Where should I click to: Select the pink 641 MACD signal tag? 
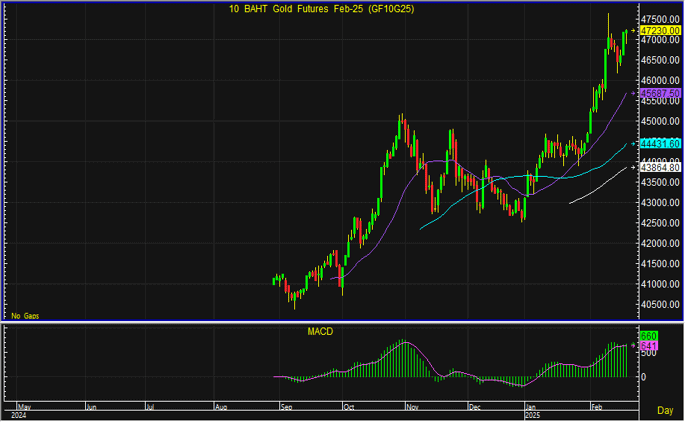[x=647, y=345]
